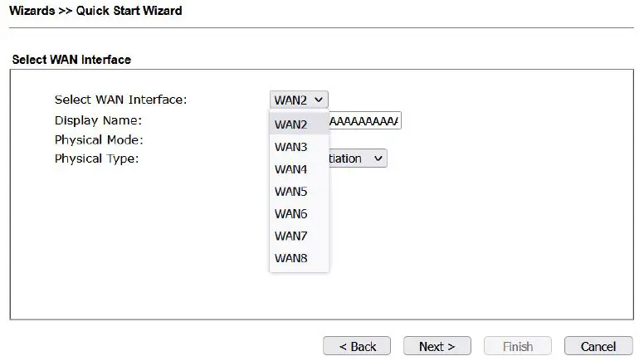Click the Select WAN Interface field label
The image size is (644, 361).
(120, 100)
